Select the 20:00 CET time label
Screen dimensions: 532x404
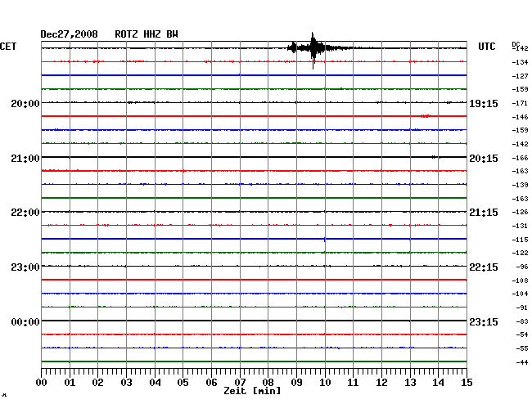pos(25,103)
